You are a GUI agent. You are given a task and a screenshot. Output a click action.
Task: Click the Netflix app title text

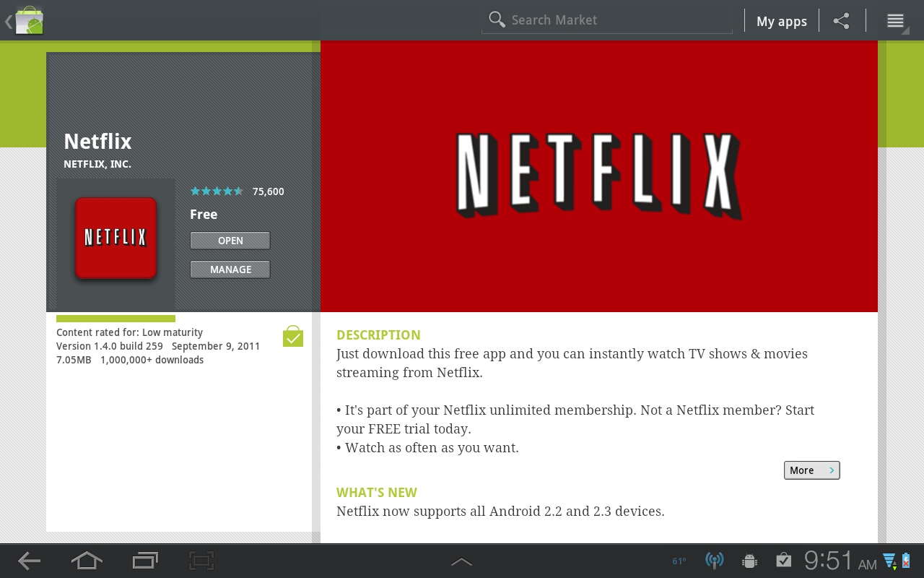click(x=97, y=142)
